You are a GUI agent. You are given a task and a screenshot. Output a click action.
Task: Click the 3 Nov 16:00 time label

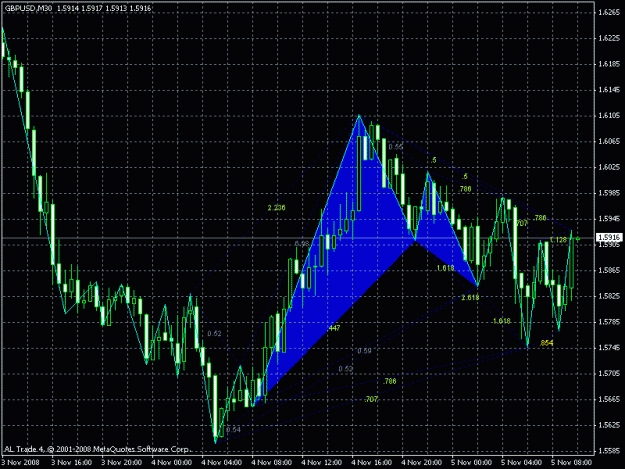(x=72, y=462)
